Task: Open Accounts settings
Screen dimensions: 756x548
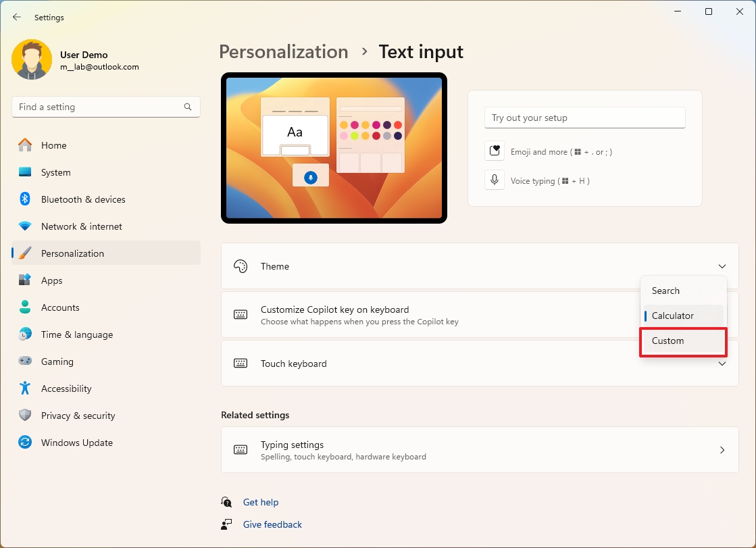Action: click(106, 307)
